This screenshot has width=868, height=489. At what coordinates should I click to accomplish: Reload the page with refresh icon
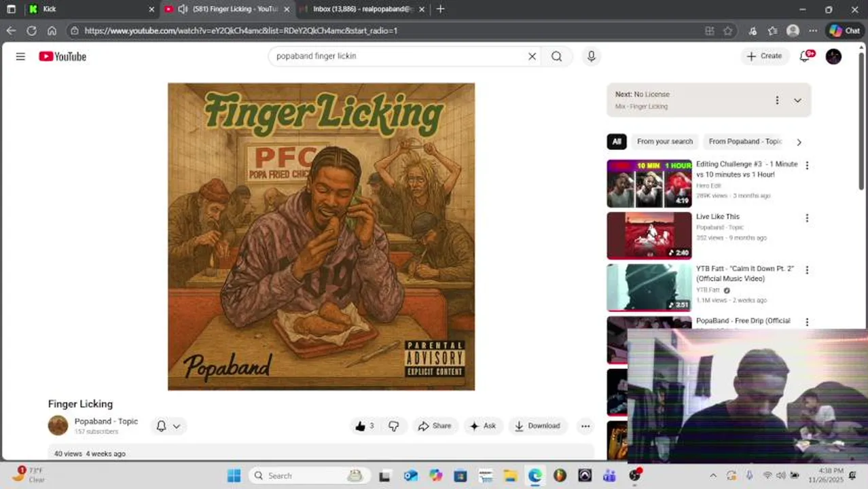[x=31, y=31]
